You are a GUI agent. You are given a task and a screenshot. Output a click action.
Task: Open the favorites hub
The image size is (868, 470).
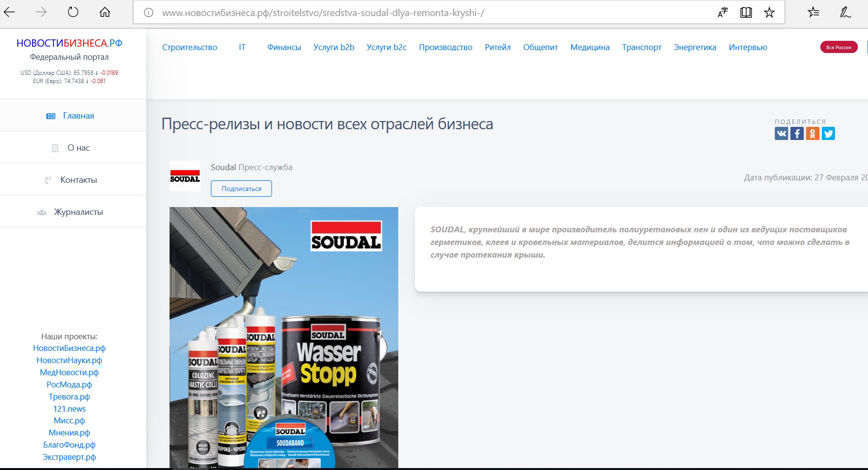pos(814,12)
